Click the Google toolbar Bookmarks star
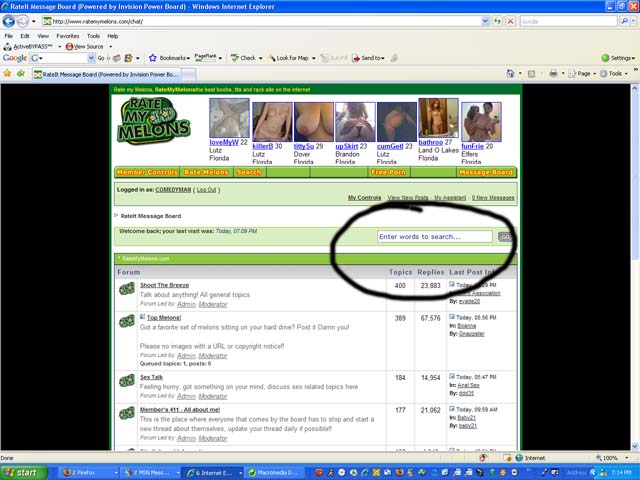 click(152, 58)
